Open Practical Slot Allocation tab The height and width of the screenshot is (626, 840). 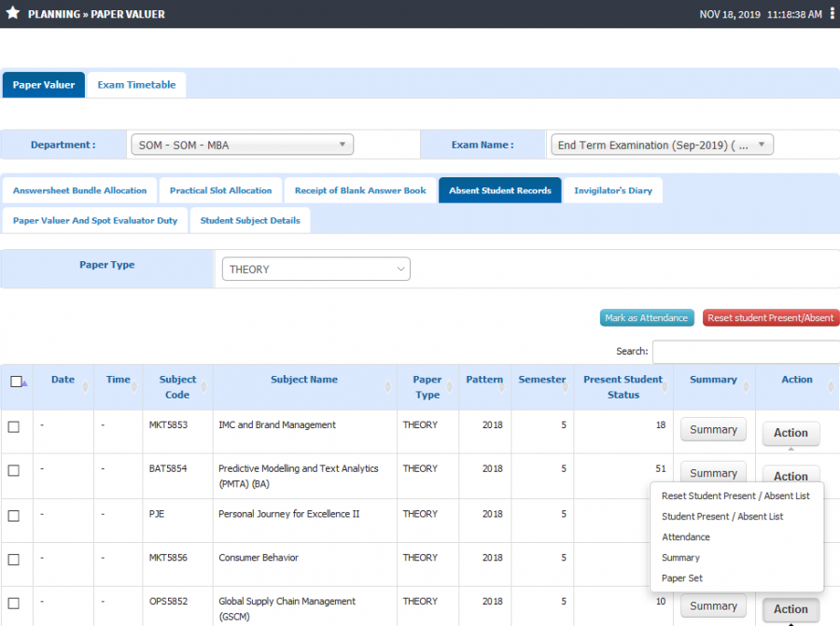220,190
